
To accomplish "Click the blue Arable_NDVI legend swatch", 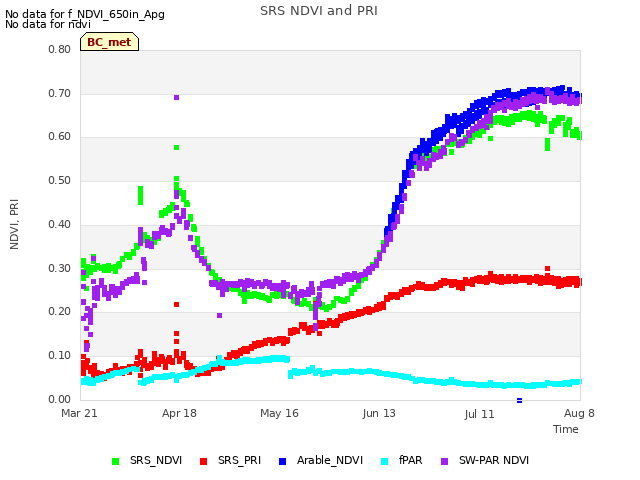I will coord(282,461).
